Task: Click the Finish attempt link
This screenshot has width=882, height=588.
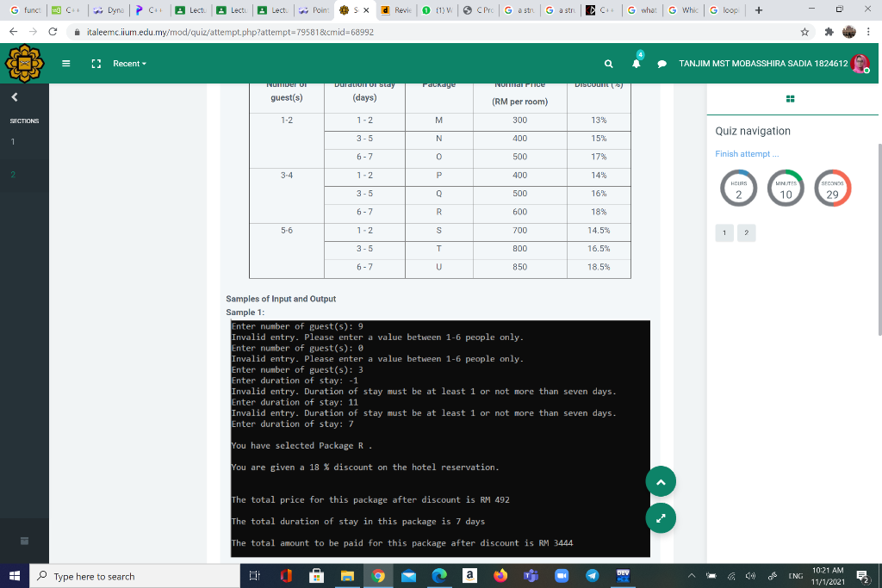Action: (746, 153)
